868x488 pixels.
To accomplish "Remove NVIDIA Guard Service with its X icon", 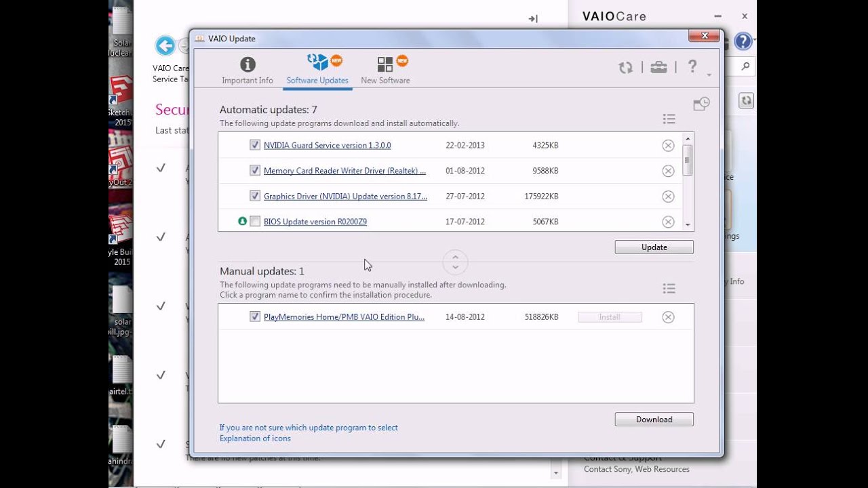I will coord(668,146).
